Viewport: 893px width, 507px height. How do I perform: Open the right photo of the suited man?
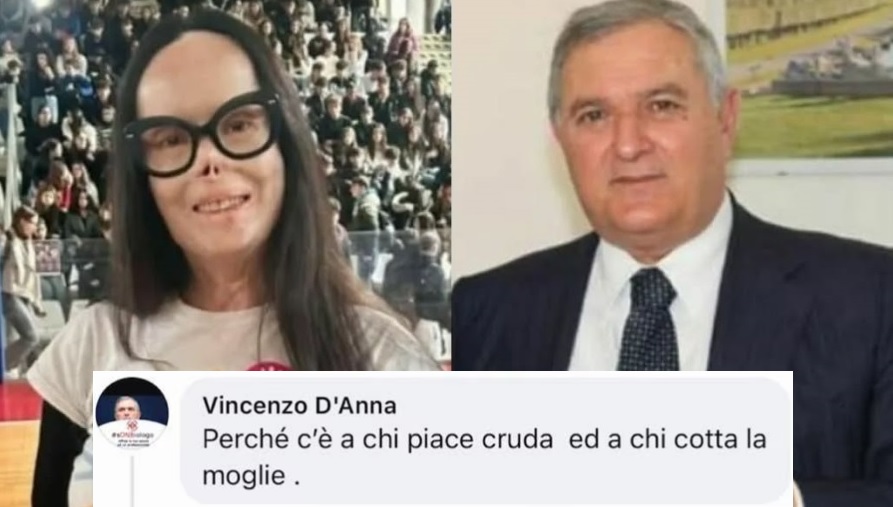click(672, 185)
